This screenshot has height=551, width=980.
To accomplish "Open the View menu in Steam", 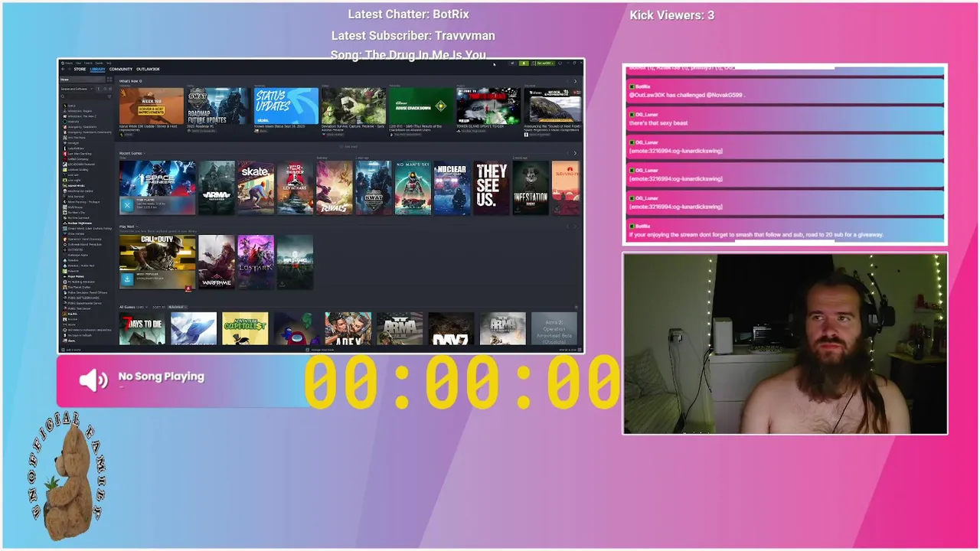I will [78, 63].
